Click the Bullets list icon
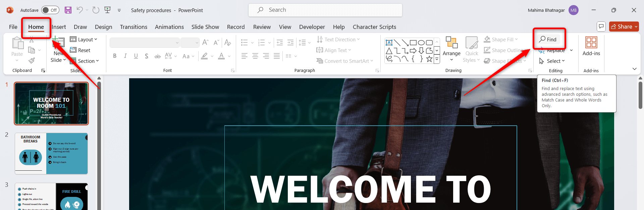Viewport: 644px width, 210px height. pyautogui.click(x=244, y=43)
